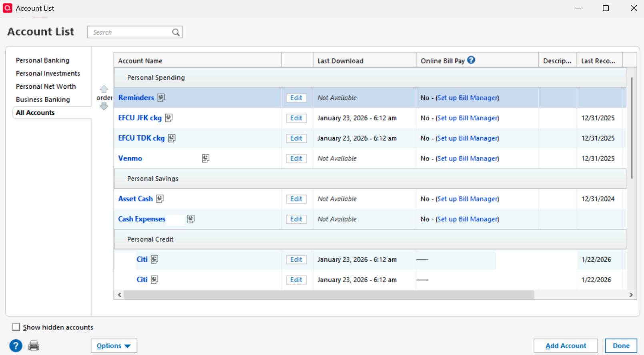Click the Account Name column header
The height and width of the screenshot is (355, 644).
198,60
